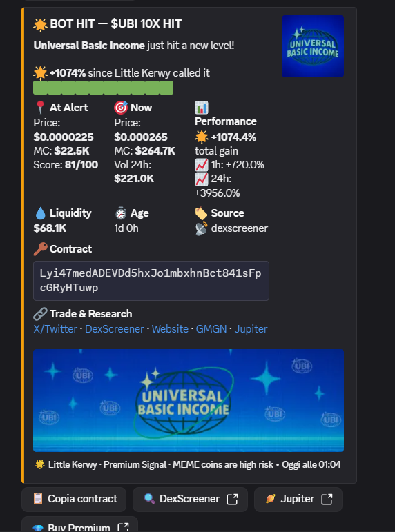Click the sun icon in the Little Kerwy footer

pos(40,464)
